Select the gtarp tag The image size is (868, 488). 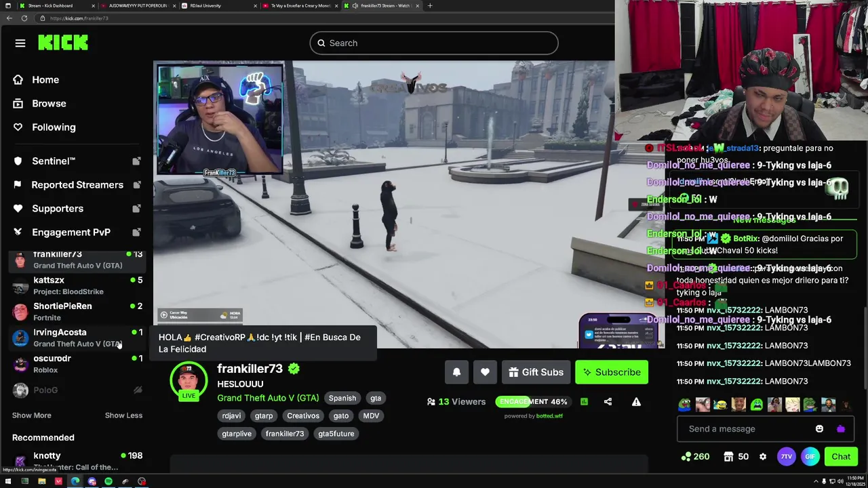[x=263, y=416]
